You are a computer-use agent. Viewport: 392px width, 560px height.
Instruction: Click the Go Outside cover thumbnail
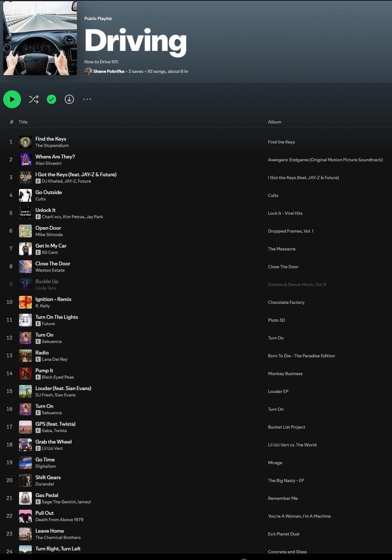25,195
